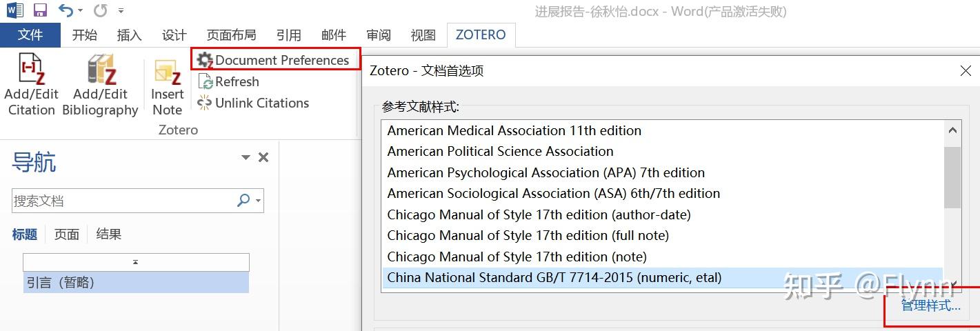Select Chicago Manual of Style 17th edition (note)

[x=661, y=257]
